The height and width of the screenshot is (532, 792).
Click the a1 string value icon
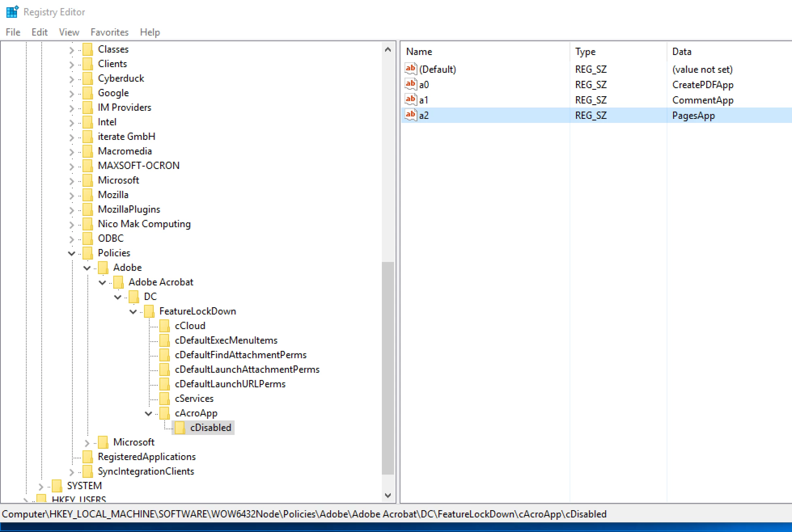pos(411,99)
